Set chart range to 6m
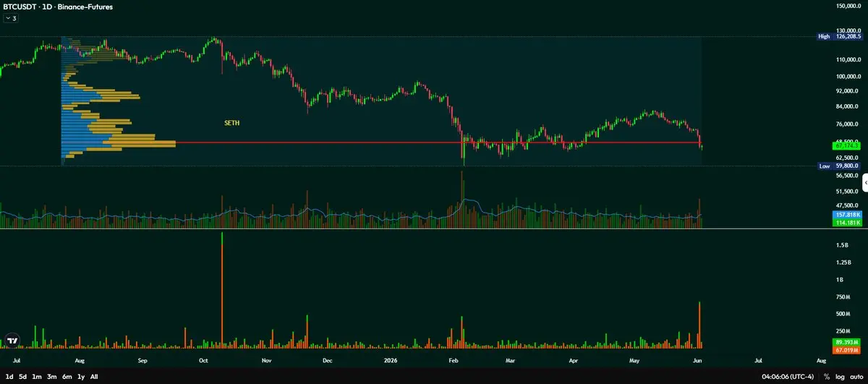 pos(67,377)
